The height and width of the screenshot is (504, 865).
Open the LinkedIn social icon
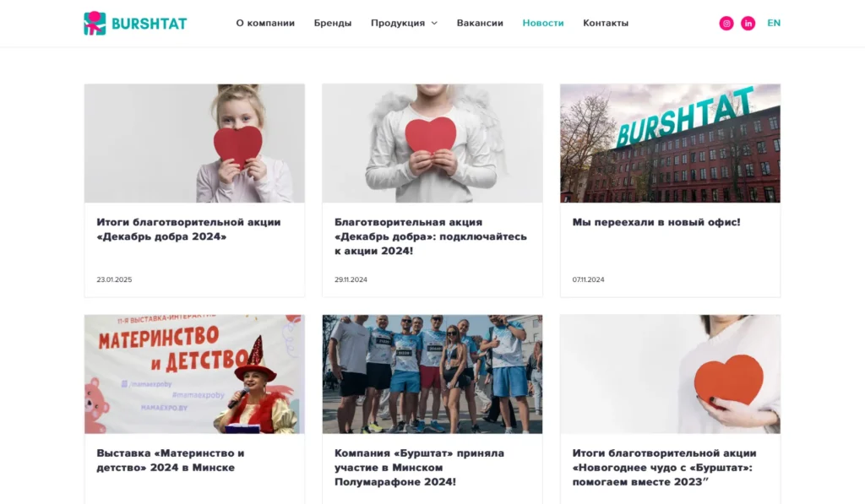pyautogui.click(x=748, y=23)
